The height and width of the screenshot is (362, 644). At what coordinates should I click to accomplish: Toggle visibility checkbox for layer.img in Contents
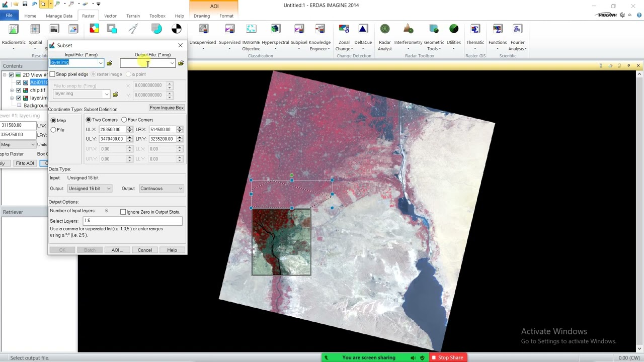point(19,98)
